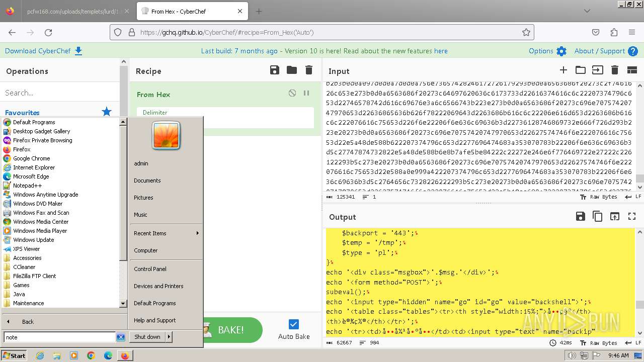This screenshot has width=644, height=362.
Task: Open Notepad++ from the Start menu
Action: [x=27, y=186]
